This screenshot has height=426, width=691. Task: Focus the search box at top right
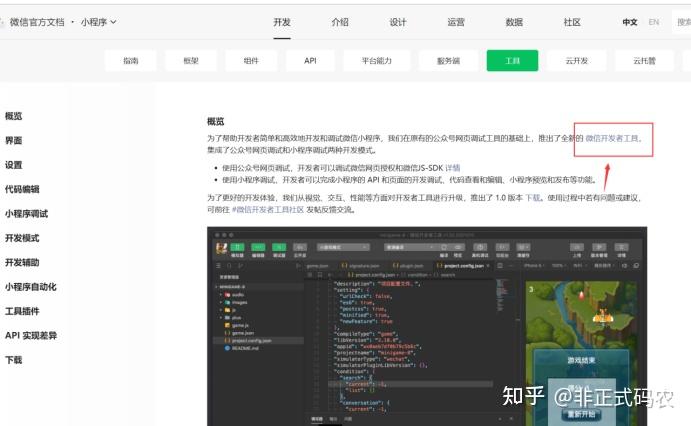coord(682,22)
